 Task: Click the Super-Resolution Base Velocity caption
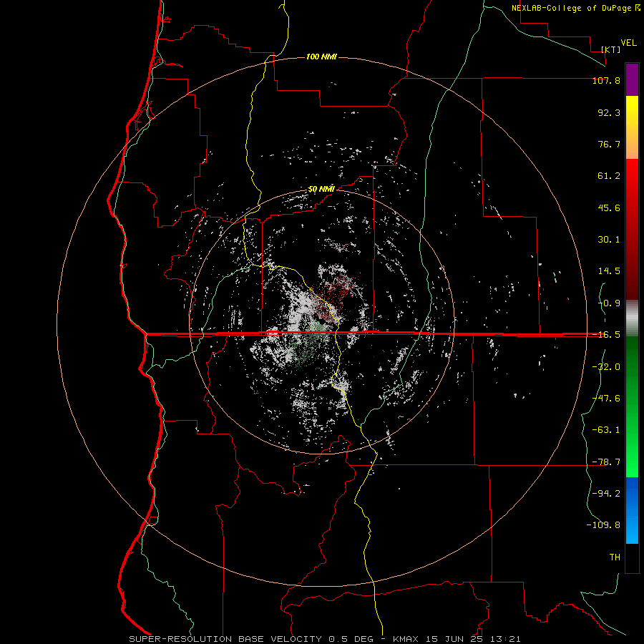point(325,639)
